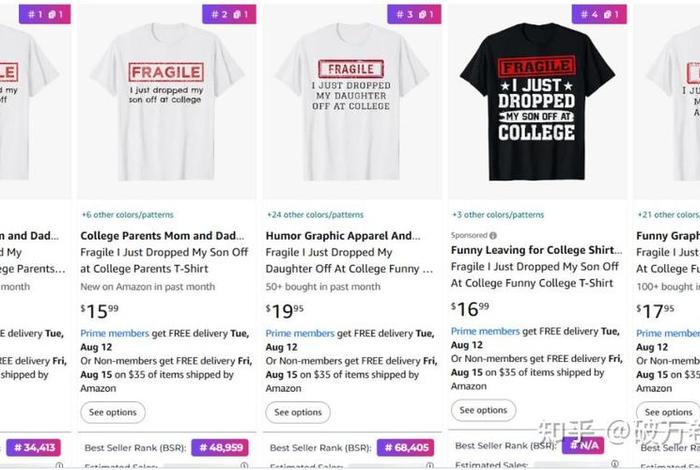Expand +3 other colors/patterns
This screenshot has height=470, width=700.
(x=498, y=214)
